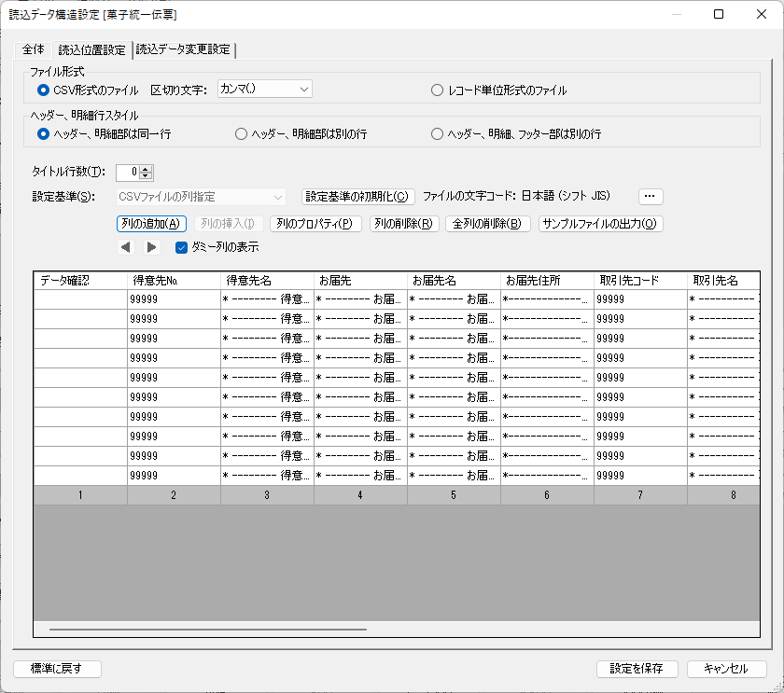Click 全列の削除(B) button

click(x=487, y=223)
